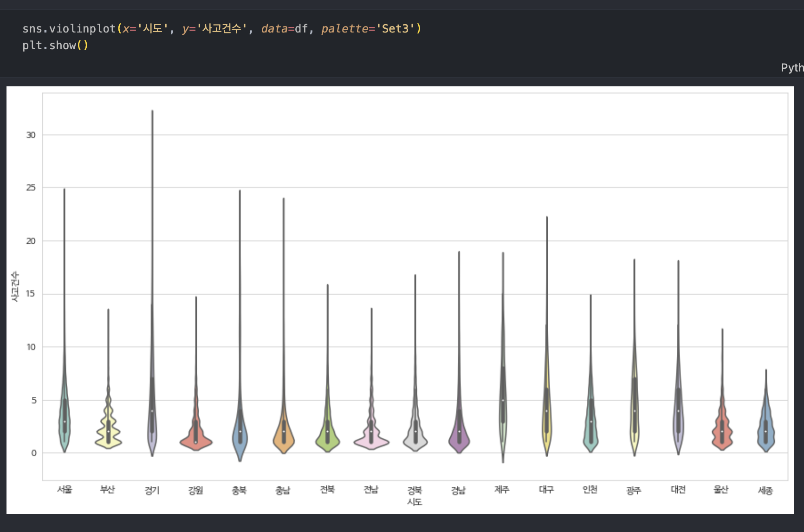Viewport: 804px width, 532px height.
Task: Click the y-axis tick value 0
Action: (x=34, y=453)
